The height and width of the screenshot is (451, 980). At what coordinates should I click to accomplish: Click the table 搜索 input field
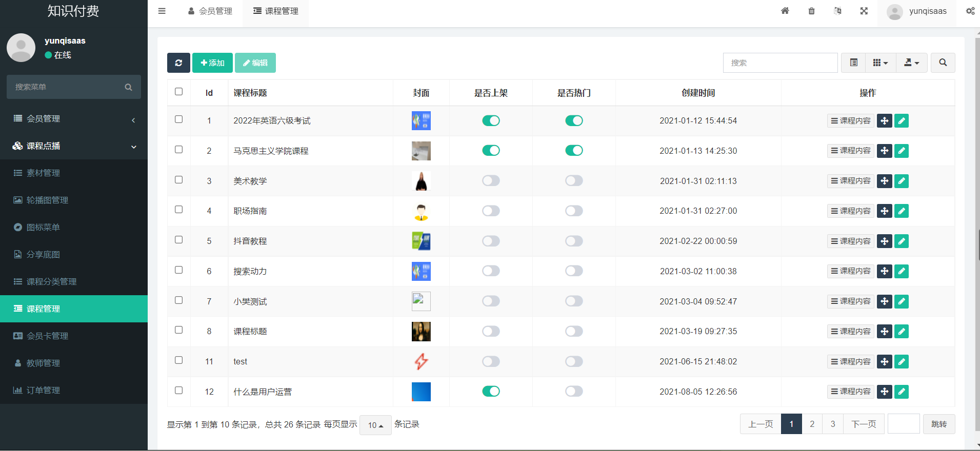click(780, 63)
